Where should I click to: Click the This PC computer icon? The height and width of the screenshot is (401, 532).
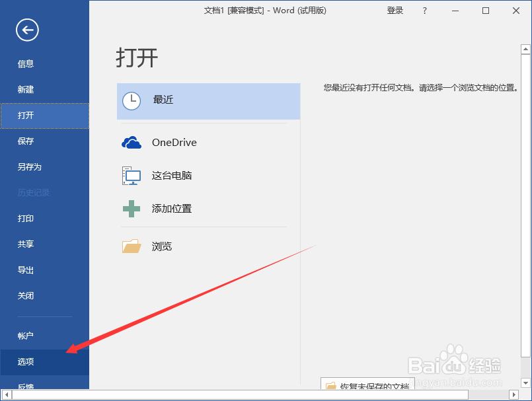click(132, 175)
